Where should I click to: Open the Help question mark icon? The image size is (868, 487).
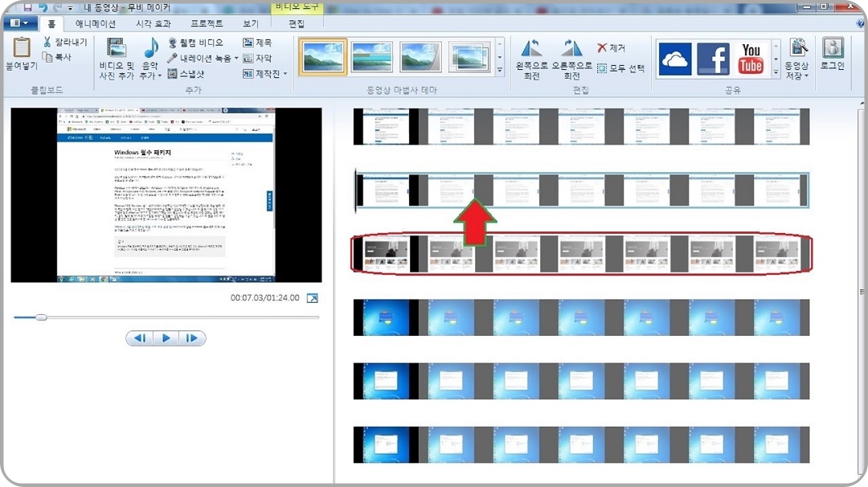[x=860, y=23]
